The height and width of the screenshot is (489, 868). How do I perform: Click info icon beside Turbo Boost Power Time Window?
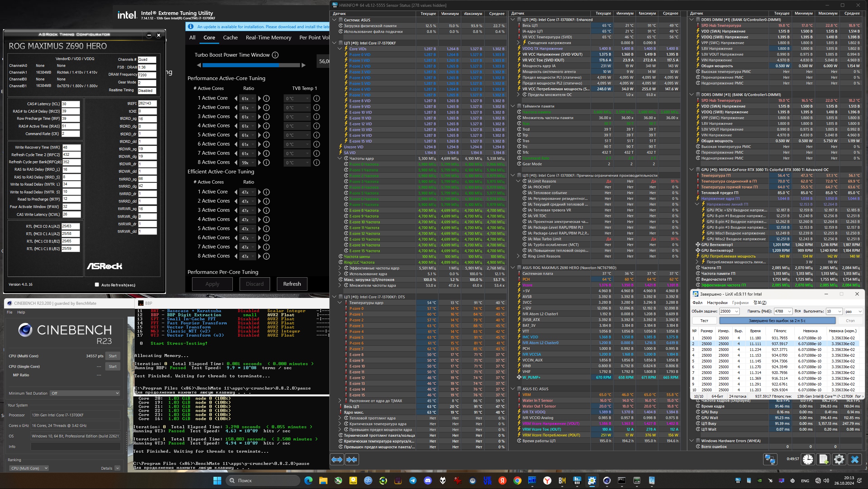click(x=275, y=55)
